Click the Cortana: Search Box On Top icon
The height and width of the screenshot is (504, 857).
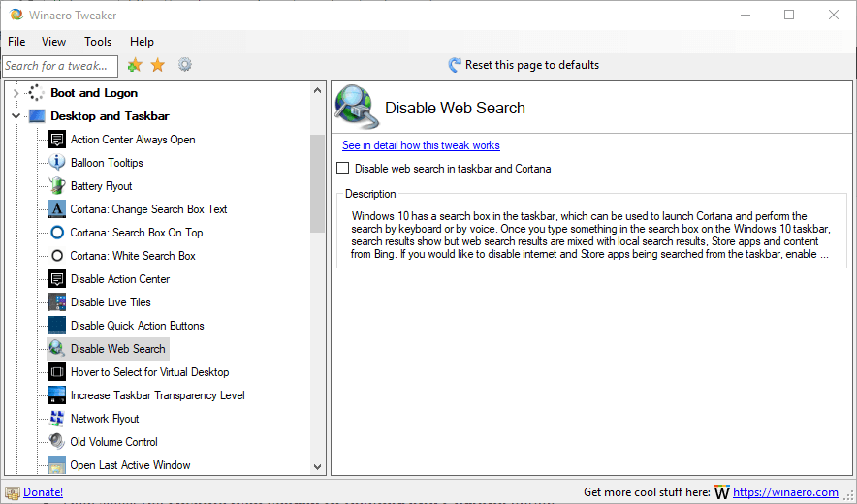click(x=57, y=233)
